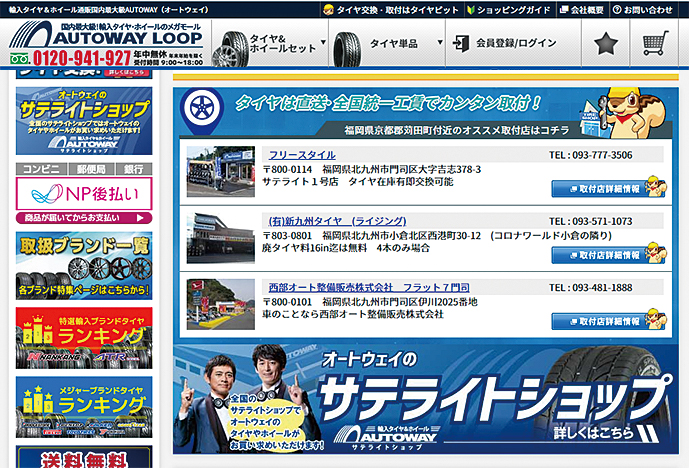The image size is (689, 468).
Task: Open ショッピングガイド in the top bar
Action: pyautogui.click(x=508, y=10)
